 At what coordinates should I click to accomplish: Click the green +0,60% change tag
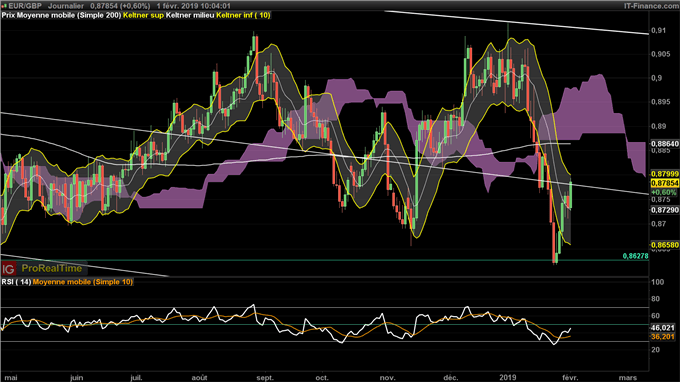pyautogui.click(x=664, y=192)
